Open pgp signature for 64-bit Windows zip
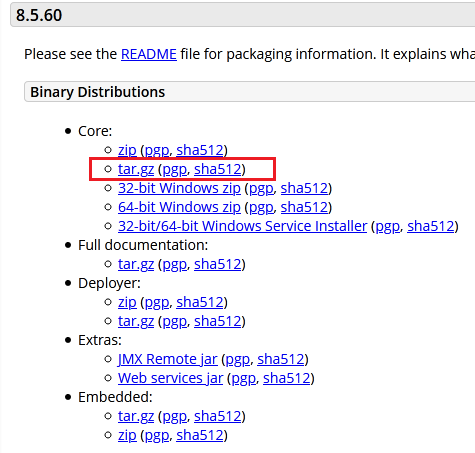 [261, 207]
